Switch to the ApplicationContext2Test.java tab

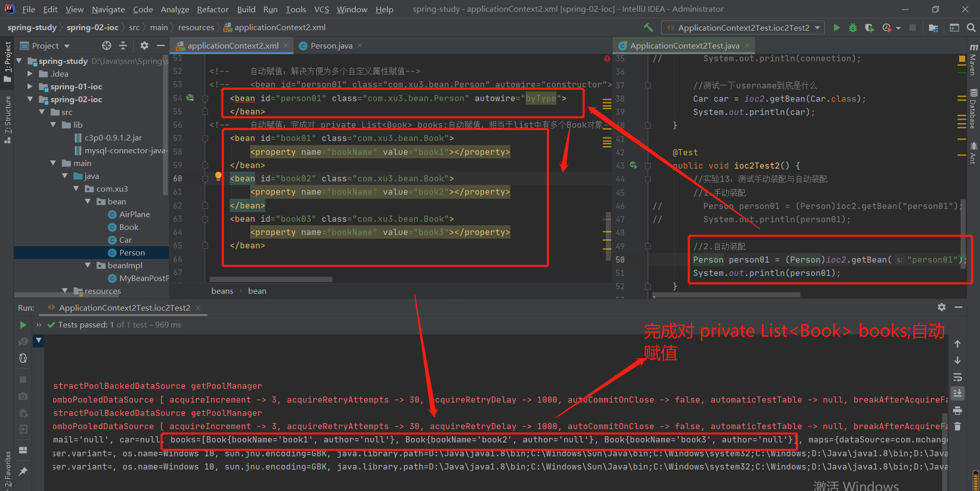point(684,45)
